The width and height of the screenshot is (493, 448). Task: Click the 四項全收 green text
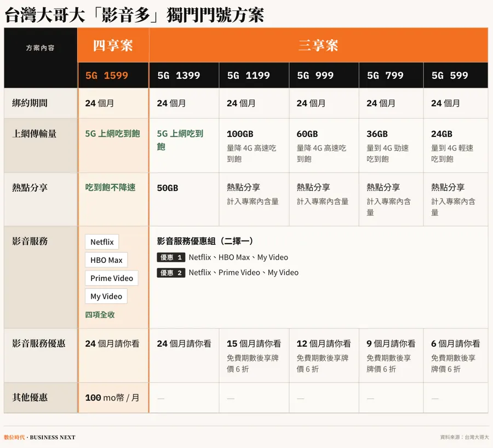pos(100,315)
